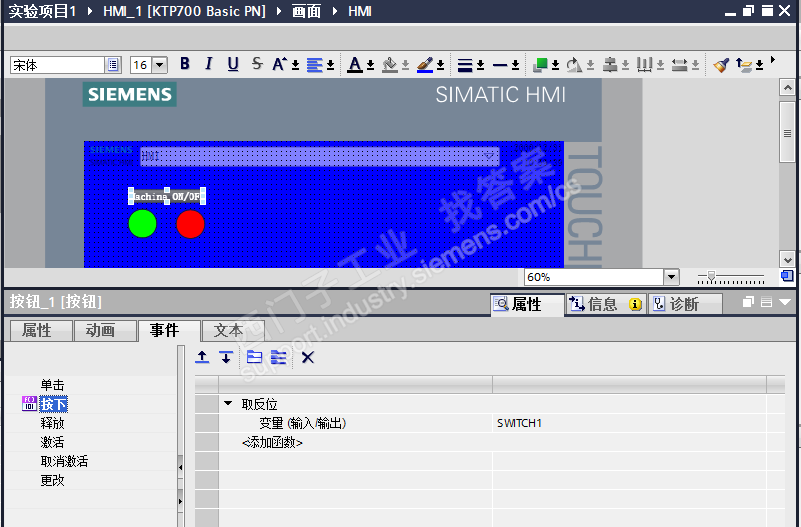Click the list-style function view icon
801x527 pixels.
[278, 357]
